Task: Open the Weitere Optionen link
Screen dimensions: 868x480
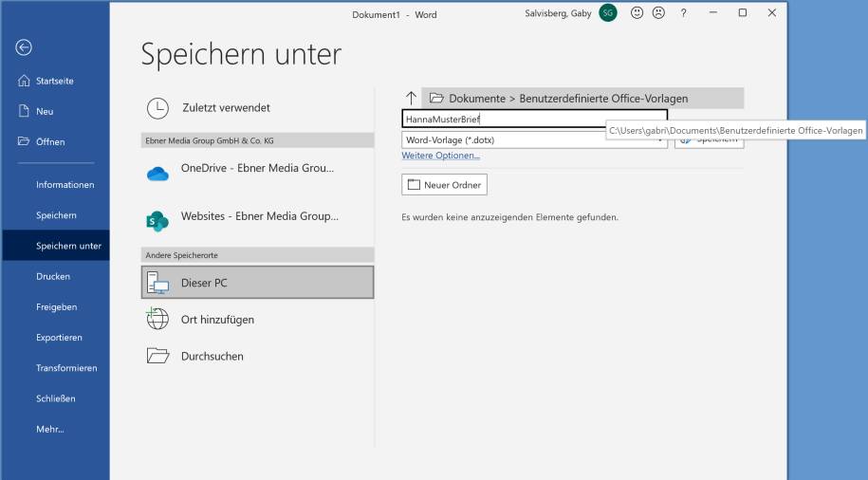Action: click(440, 156)
